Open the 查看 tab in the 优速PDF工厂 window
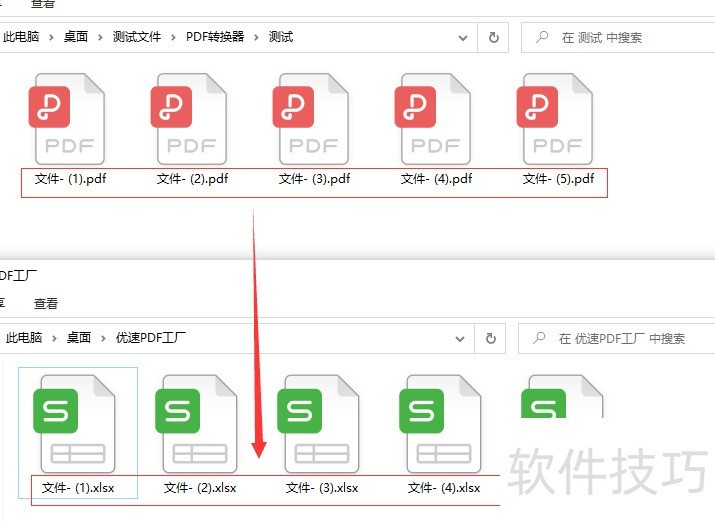This screenshot has width=715, height=525. [x=46, y=304]
